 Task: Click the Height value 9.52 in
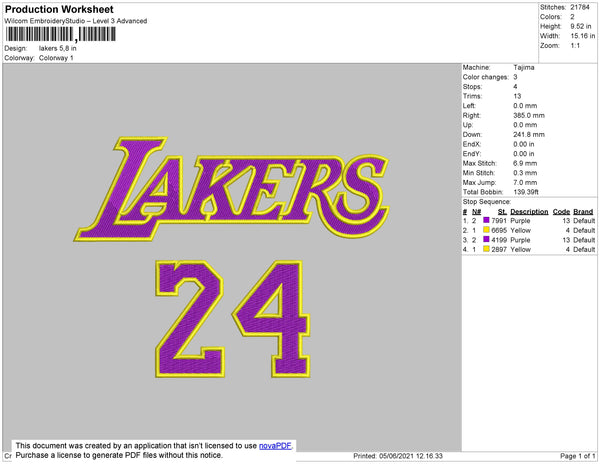[580, 26]
